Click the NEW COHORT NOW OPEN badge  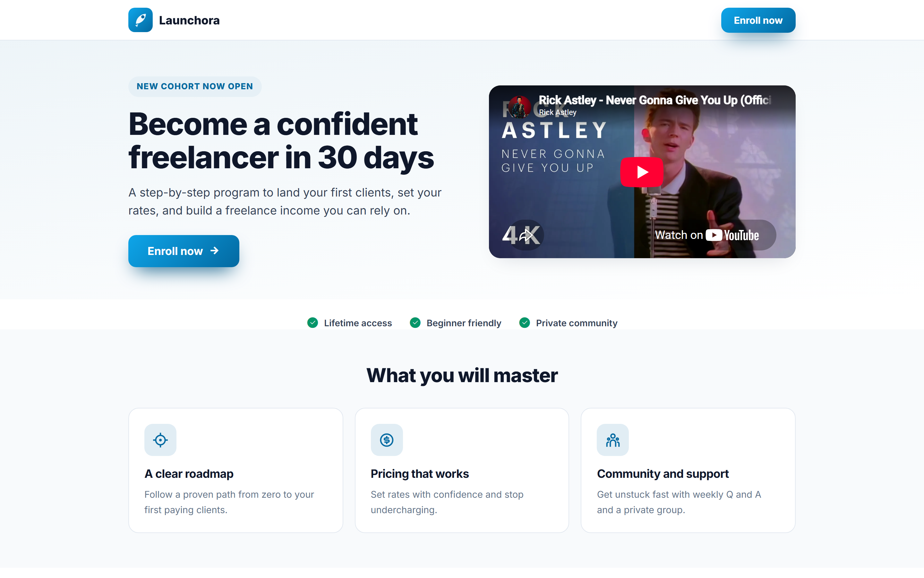pyautogui.click(x=195, y=86)
